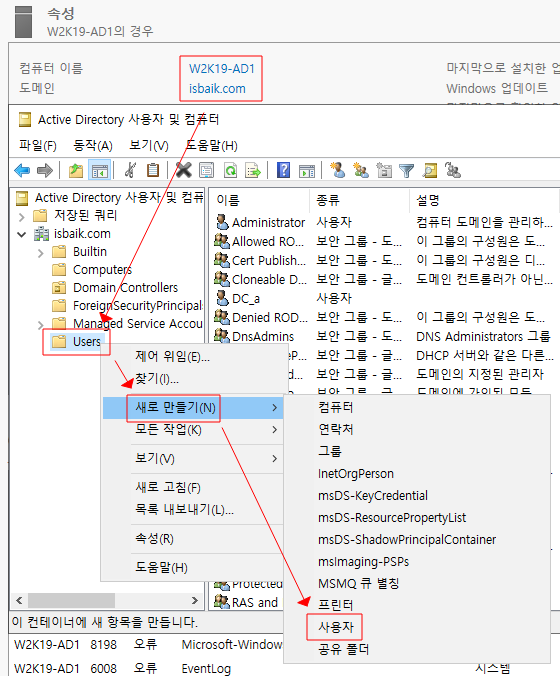Select InetOrgPerson in the New submenu
The height and width of the screenshot is (676, 560).
click(x=356, y=473)
